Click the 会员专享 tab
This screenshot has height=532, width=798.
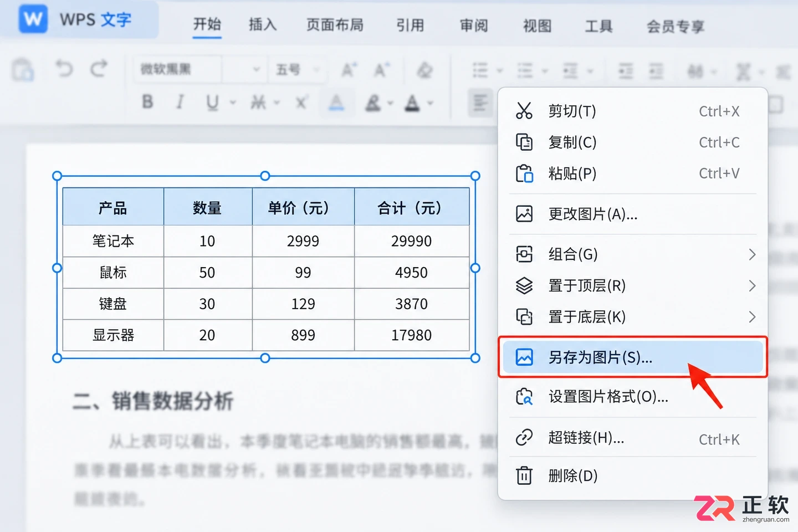[676, 26]
